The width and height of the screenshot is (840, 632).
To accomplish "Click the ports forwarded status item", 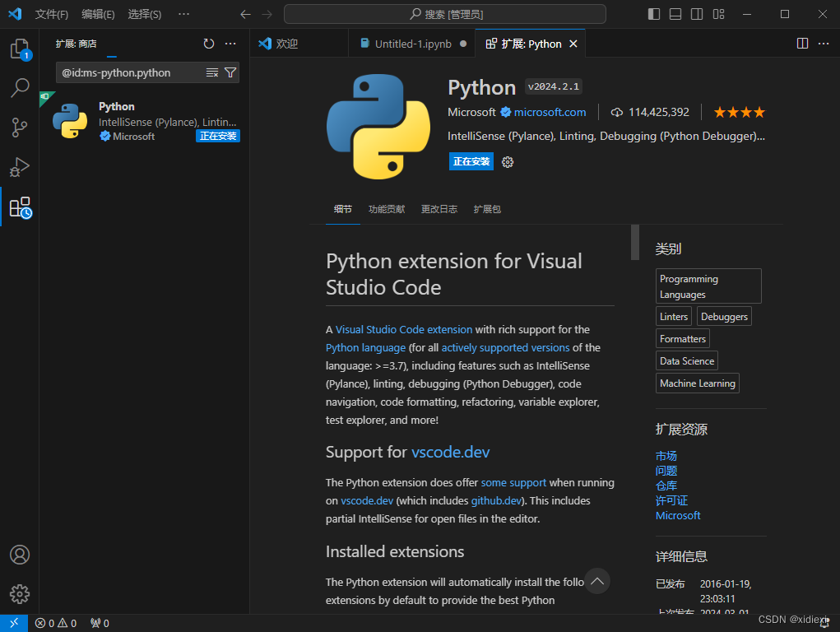I will (100, 623).
